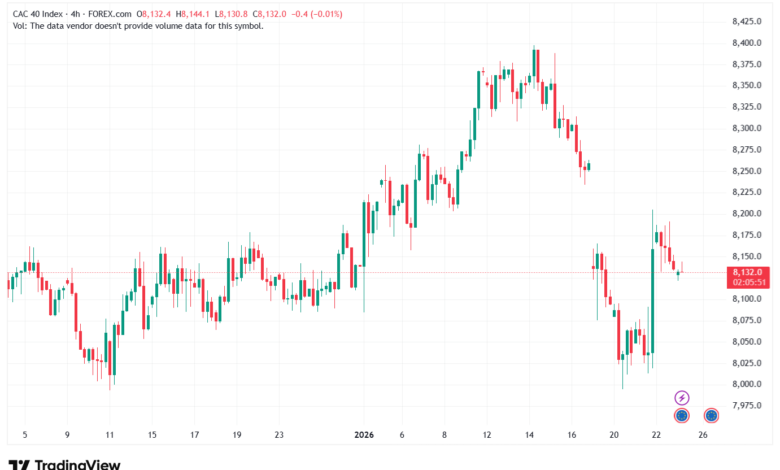The height and width of the screenshot is (470, 780).
Task: Click the 26 date label on time axis
Action: point(703,436)
